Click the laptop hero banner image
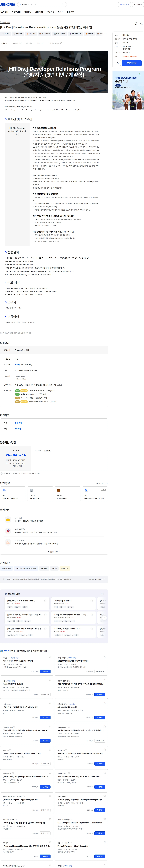 (54, 72)
